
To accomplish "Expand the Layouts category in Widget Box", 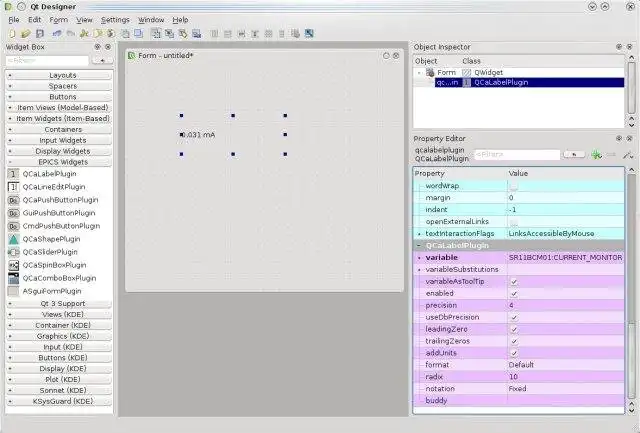I will (x=59, y=75).
